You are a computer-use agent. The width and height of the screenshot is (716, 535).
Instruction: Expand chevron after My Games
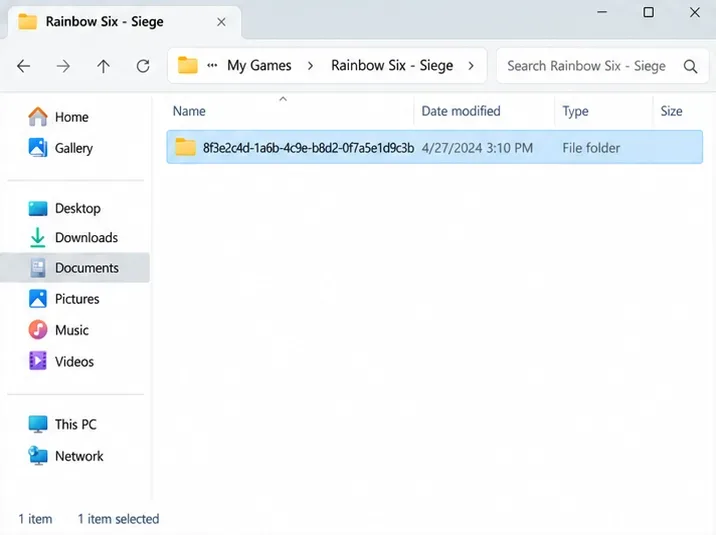311,66
